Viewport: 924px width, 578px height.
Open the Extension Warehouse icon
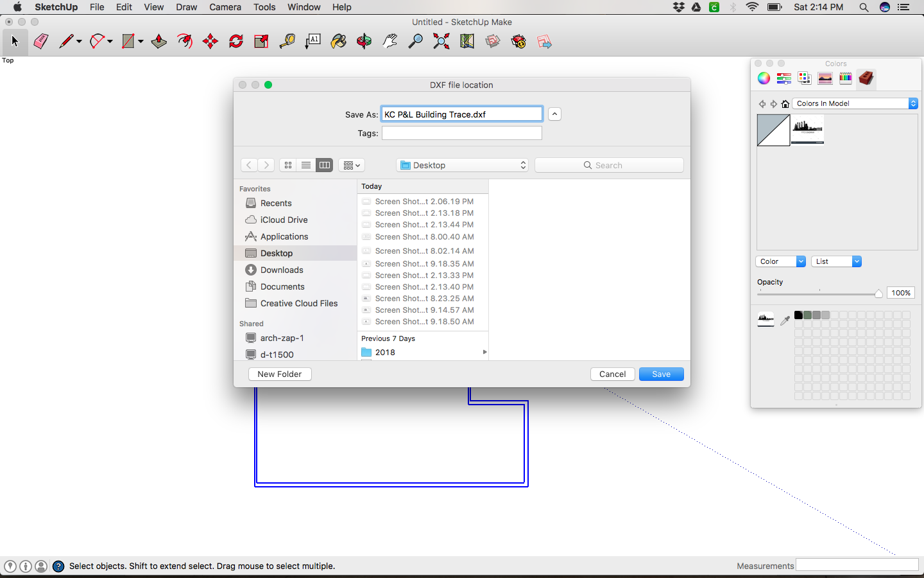pyautogui.click(x=518, y=42)
